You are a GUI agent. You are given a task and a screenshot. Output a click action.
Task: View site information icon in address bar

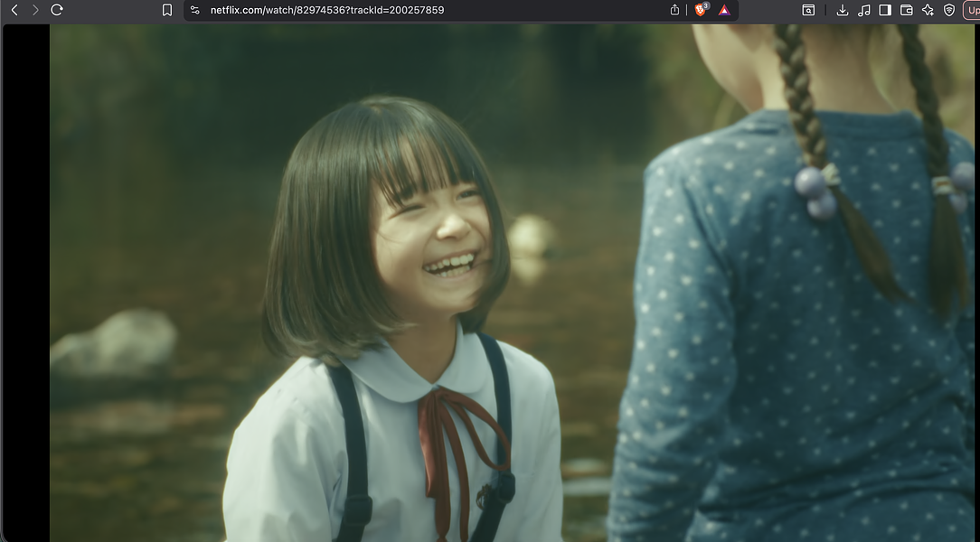coord(195,10)
